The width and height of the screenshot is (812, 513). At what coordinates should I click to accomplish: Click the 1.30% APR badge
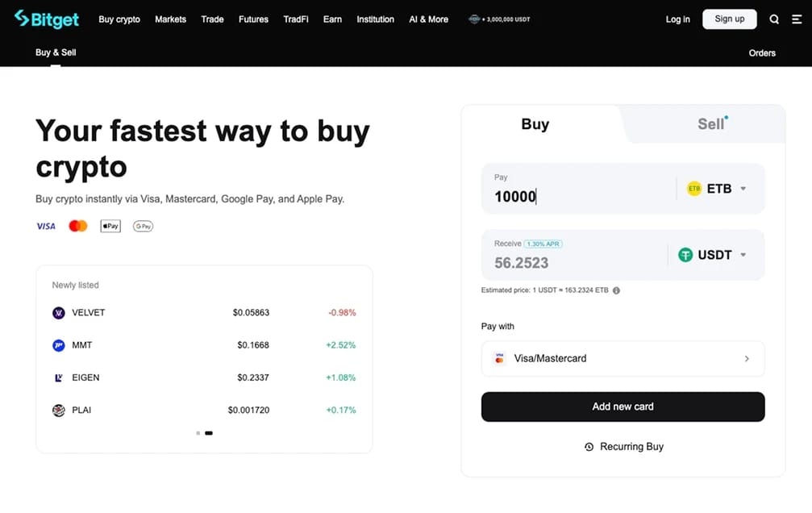543,244
